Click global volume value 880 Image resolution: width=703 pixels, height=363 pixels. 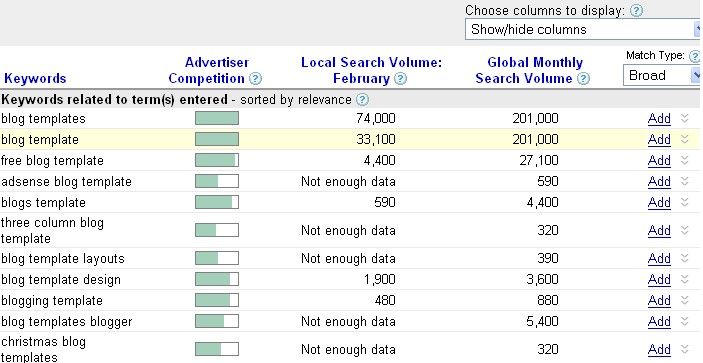(547, 301)
